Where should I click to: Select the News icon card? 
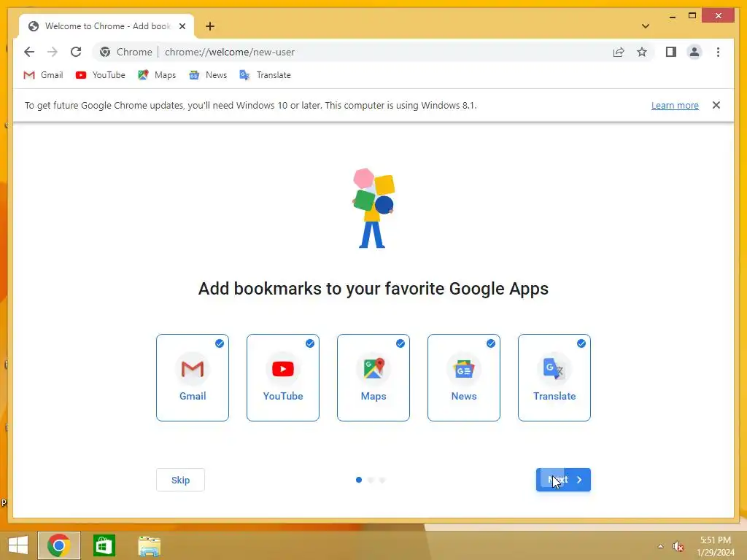point(464,378)
